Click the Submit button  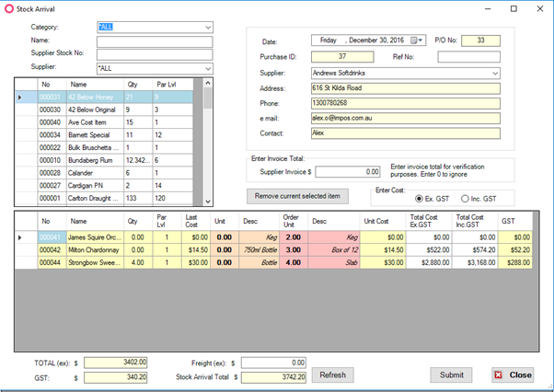[451, 375]
